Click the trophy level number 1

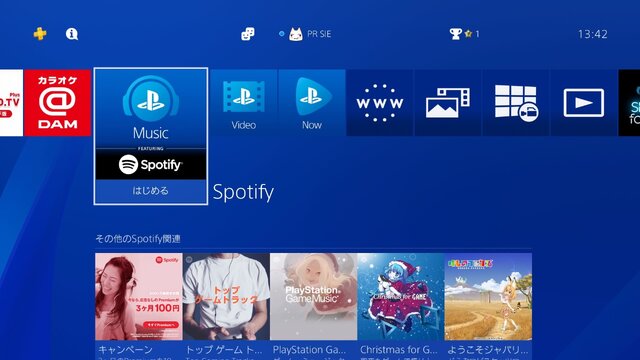[x=477, y=34]
